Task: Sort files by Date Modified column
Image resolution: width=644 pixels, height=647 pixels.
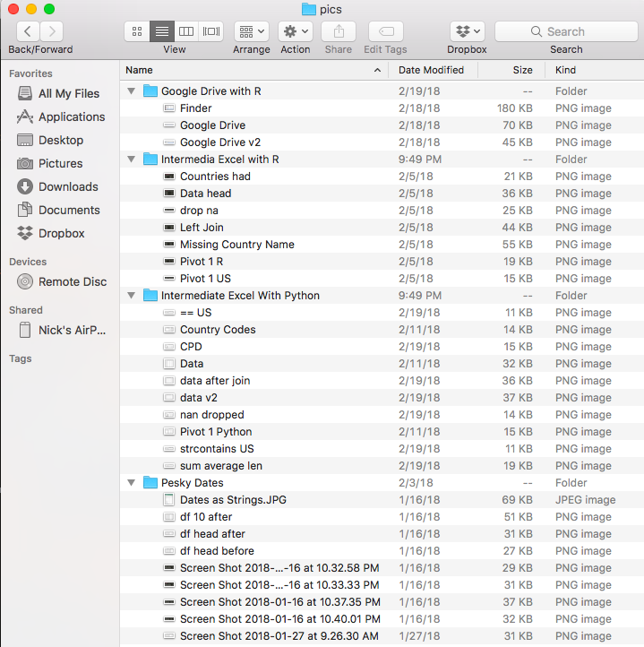Action: (432, 70)
